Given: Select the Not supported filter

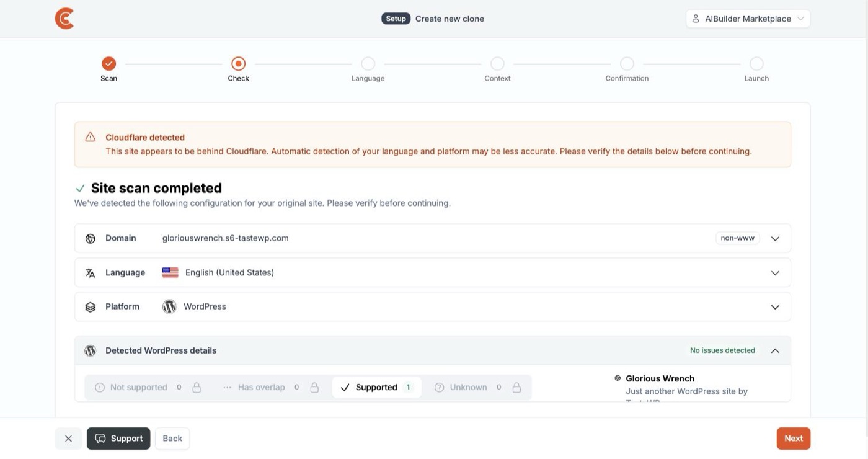Looking at the screenshot, I should click(x=148, y=387).
